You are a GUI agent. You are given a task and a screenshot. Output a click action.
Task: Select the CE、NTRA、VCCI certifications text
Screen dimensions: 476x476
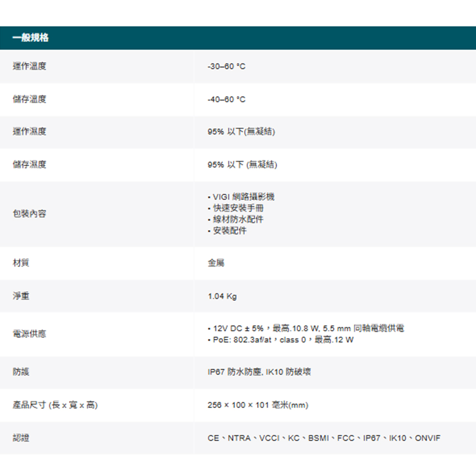pos(324,437)
